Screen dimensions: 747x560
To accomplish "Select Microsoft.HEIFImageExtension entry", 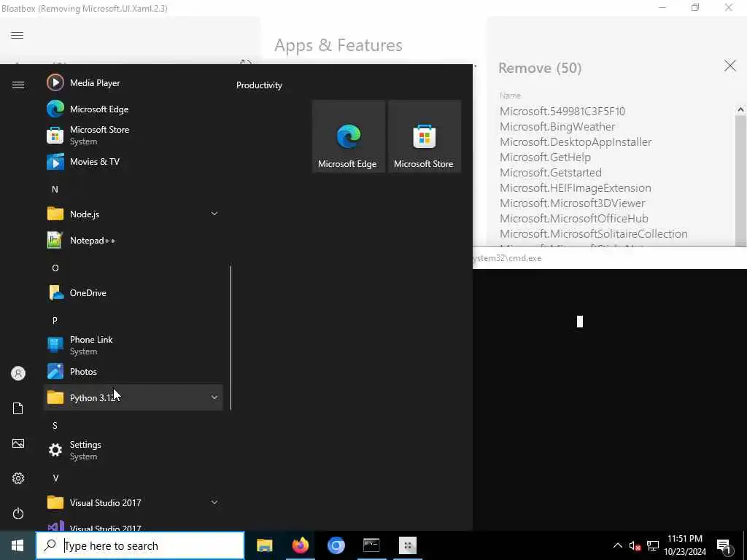I will [575, 187].
